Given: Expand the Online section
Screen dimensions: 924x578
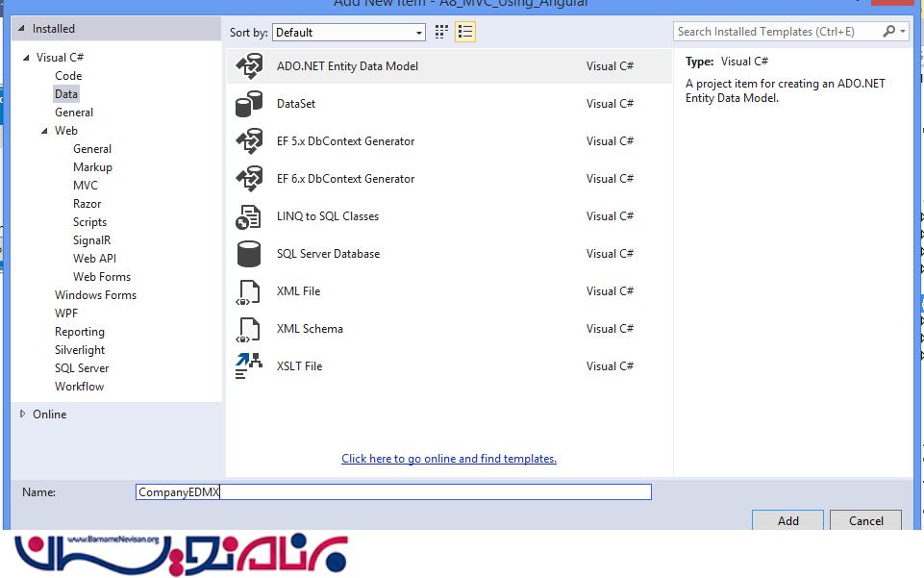Looking at the screenshot, I should (22, 414).
